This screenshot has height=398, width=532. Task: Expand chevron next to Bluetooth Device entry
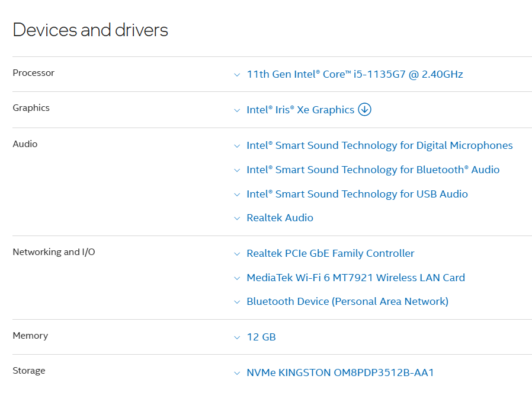(x=237, y=302)
